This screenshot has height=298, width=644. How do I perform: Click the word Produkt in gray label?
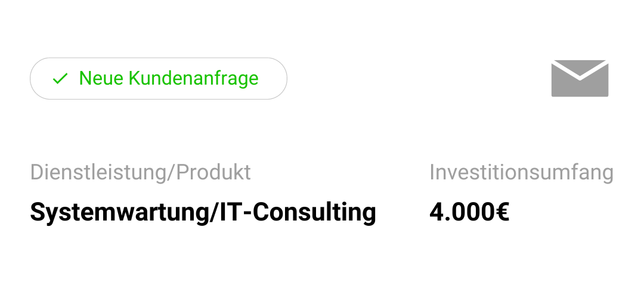[x=213, y=172]
